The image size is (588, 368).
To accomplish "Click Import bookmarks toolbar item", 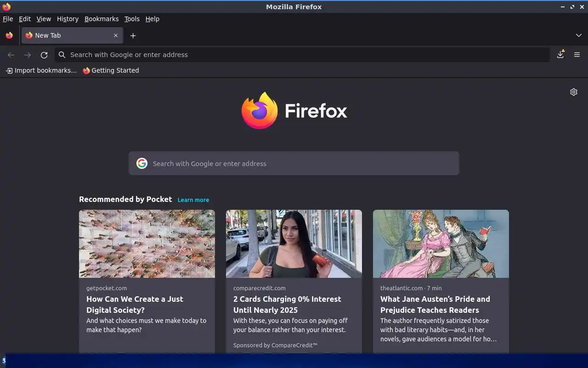I will tap(41, 70).
